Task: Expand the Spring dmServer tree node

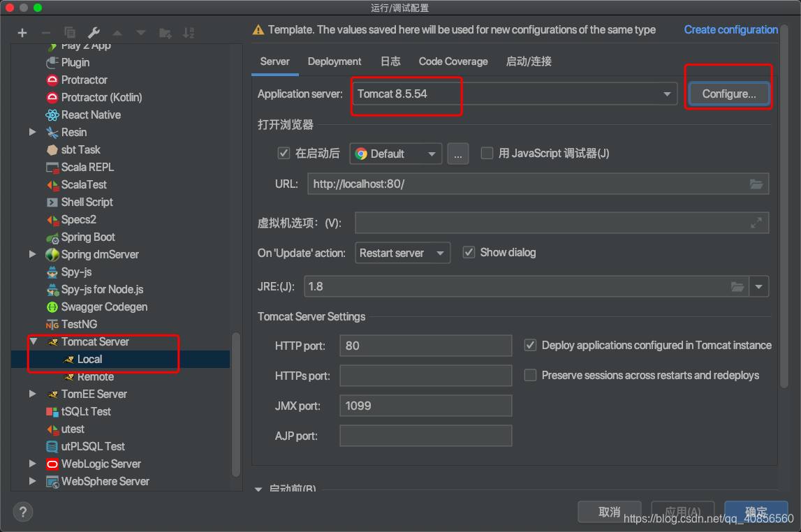Action: (33, 254)
